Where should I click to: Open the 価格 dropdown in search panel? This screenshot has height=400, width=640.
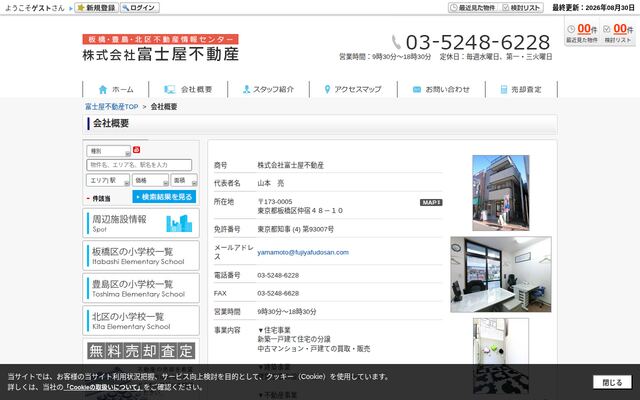[150, 180]
